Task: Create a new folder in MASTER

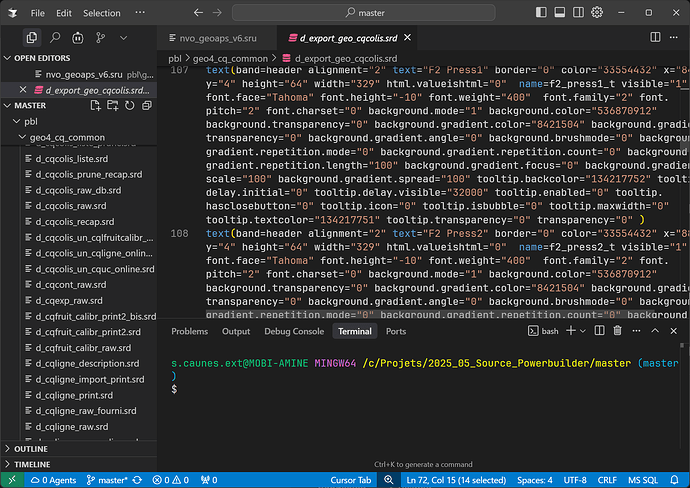Action: 113,106
